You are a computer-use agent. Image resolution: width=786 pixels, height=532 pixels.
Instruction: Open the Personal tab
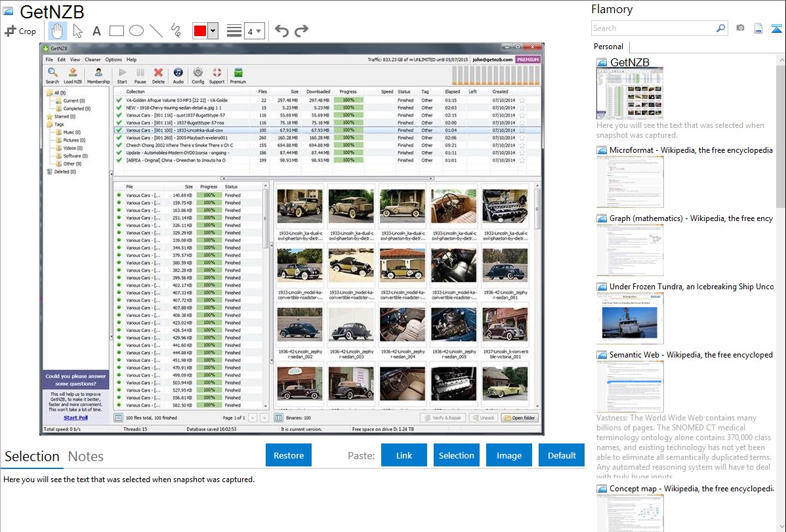[x=609, y=47]
